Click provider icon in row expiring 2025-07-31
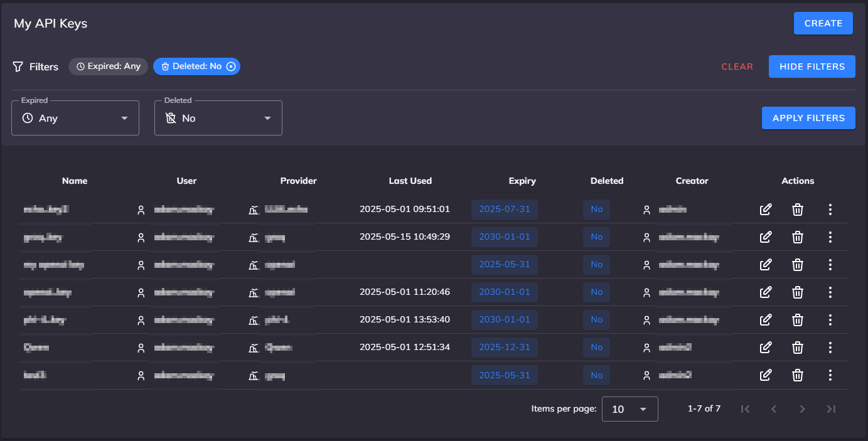 click(253, 210)
